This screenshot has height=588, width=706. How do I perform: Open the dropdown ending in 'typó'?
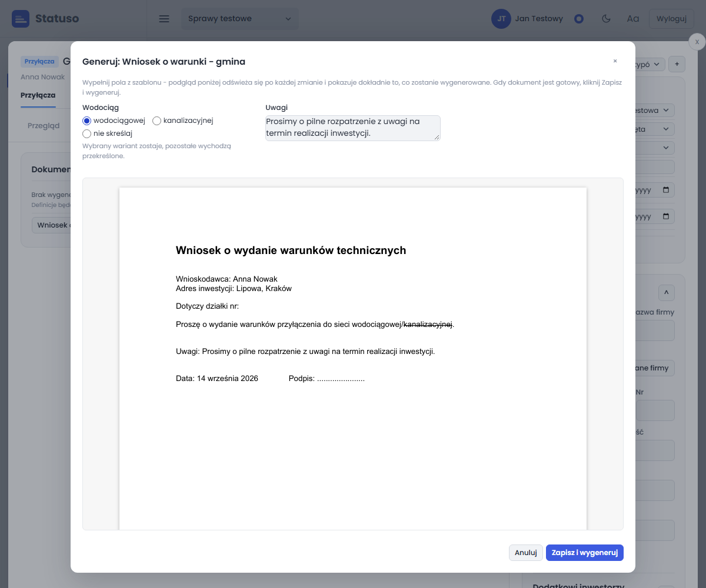[x=650, y=64]
